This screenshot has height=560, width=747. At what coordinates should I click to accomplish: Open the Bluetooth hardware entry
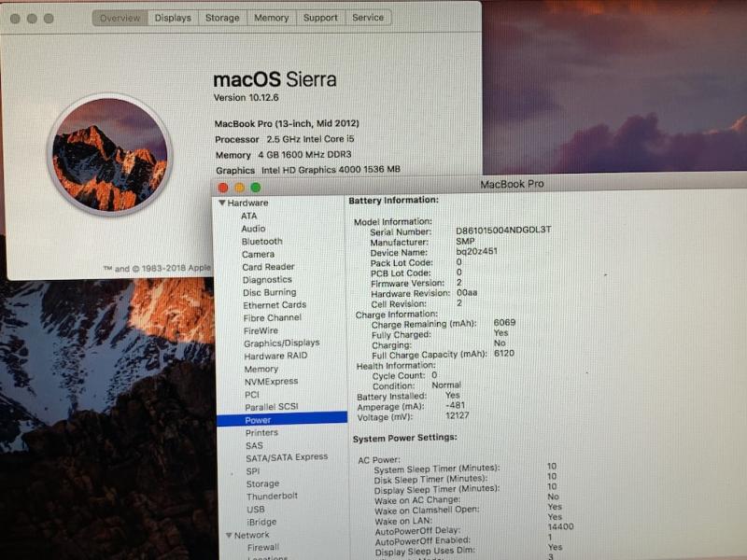tap(262, 242)
